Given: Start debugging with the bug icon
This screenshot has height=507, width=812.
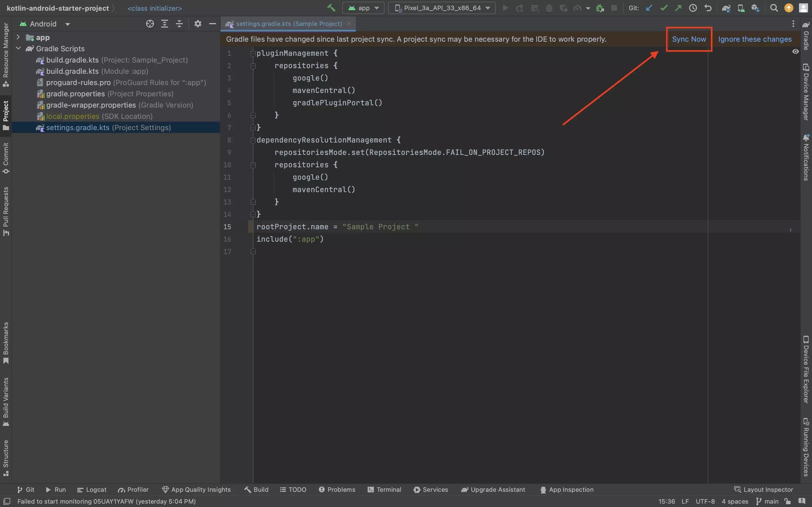Looking at the screenshot, I should pyautogui.click(x=549, y=8).
